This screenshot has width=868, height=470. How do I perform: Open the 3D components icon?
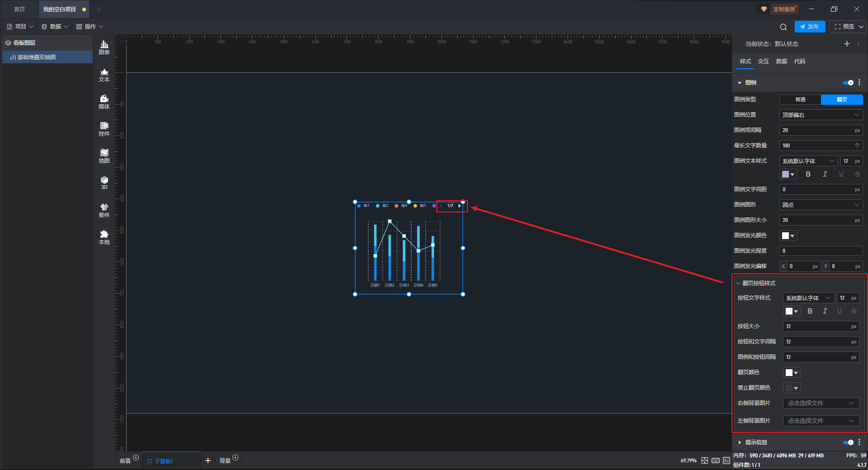tap(104, 183)
